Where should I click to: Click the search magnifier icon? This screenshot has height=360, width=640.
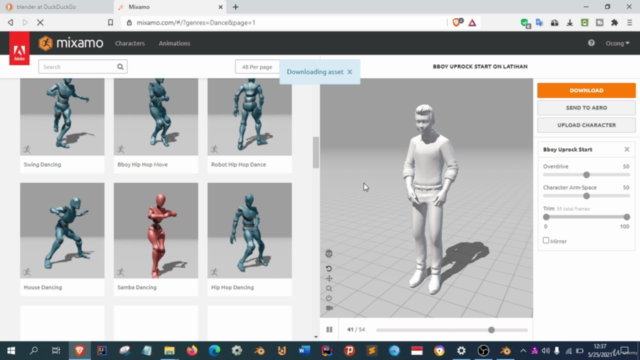(120, 67)
